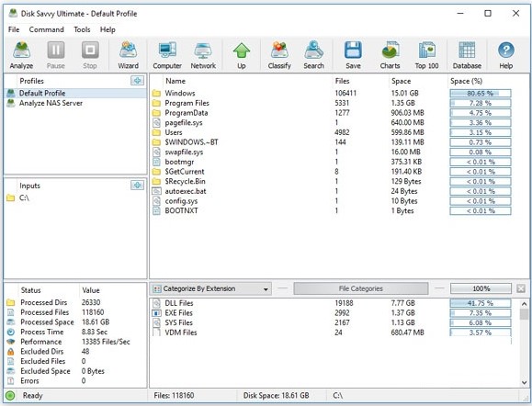Select the VDM Files category row
Image resolution: width=532 pixels, height=406 pixels.
click(333, 333)
